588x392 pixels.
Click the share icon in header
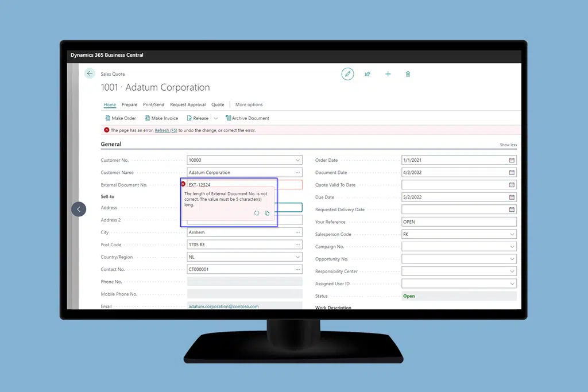click(x=367, y=74)
